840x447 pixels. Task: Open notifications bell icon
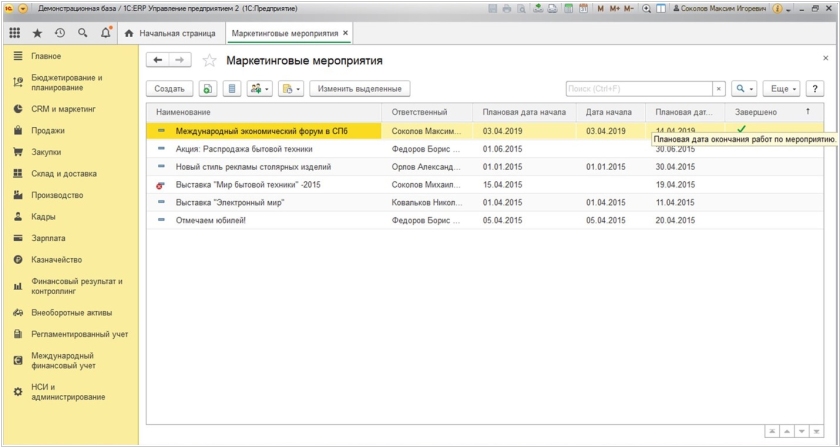pos(106,33)
